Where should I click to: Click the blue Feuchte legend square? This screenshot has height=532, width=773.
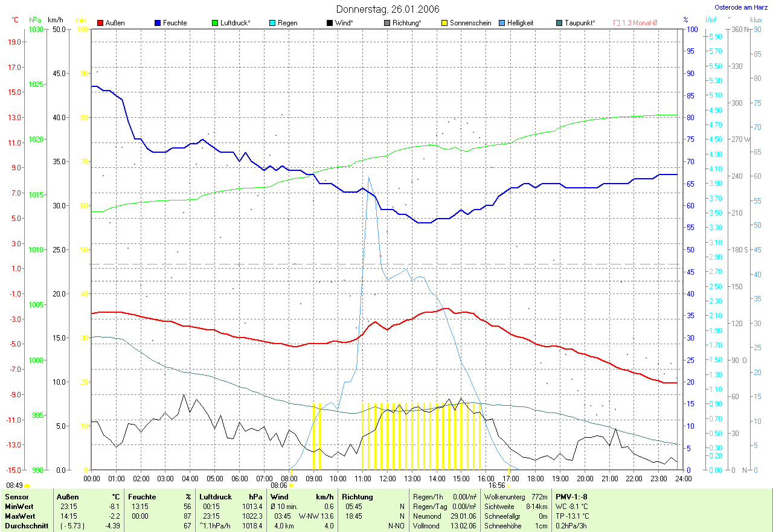coord(158,23)
